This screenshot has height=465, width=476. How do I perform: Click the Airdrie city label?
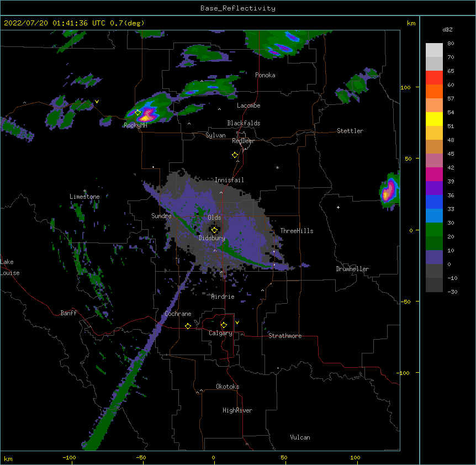pos(223,297)
